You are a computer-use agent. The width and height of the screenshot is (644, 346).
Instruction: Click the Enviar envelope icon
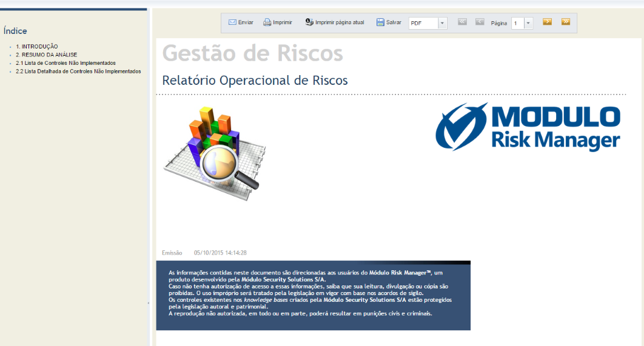pyautogui.click(x=232, y=22)
